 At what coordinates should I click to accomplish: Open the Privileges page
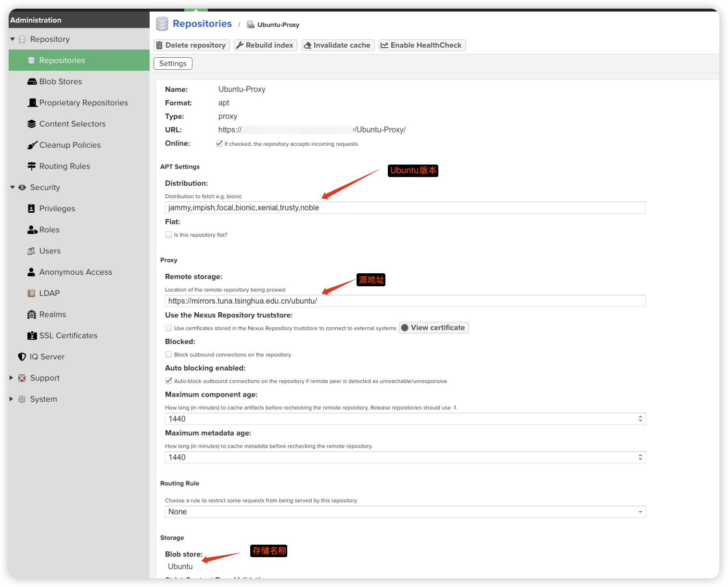(x=79, y=209)
